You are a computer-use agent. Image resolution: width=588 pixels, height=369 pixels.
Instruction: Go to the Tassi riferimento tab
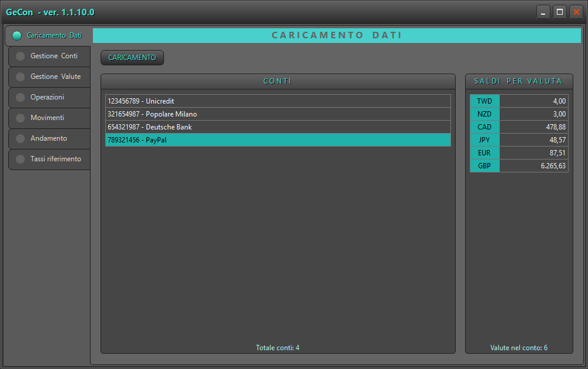[56, 159]
